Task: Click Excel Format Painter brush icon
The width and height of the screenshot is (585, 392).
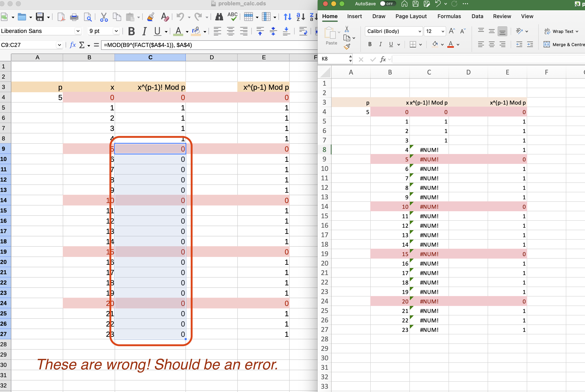Action: click(x=347, y=47)
